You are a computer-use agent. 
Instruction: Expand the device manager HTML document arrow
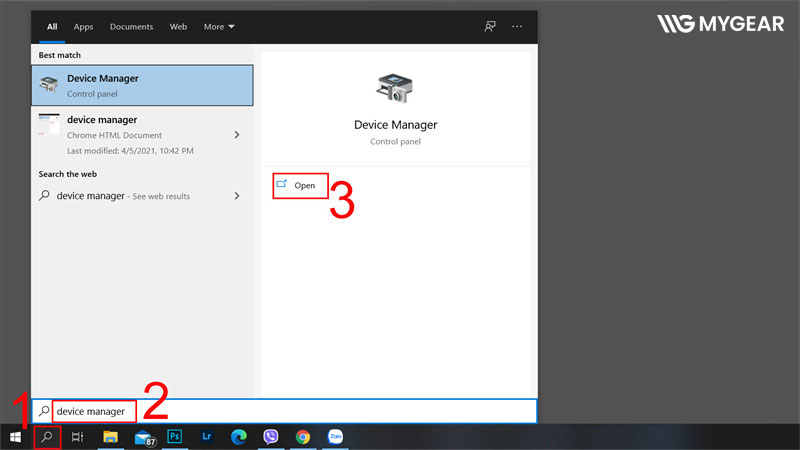tap(237, 134)
